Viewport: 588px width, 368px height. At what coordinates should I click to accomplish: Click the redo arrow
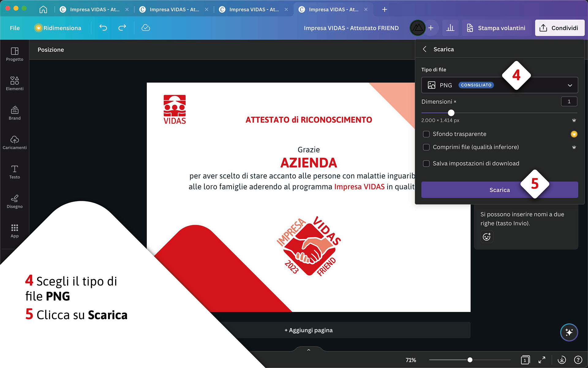122,28
